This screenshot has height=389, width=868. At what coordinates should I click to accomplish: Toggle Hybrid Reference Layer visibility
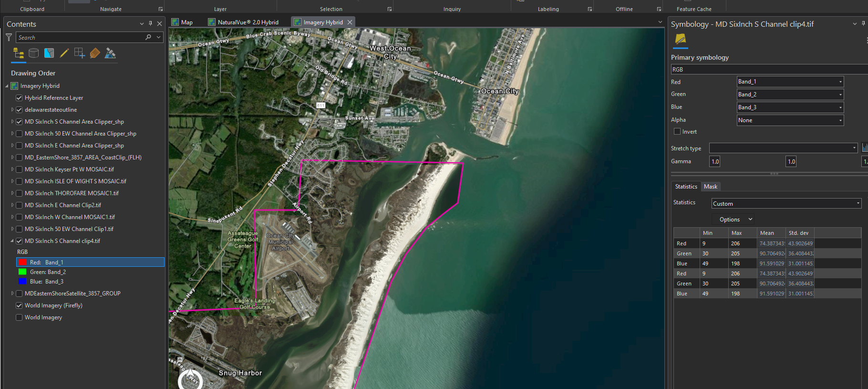click(x=19, y=98)
